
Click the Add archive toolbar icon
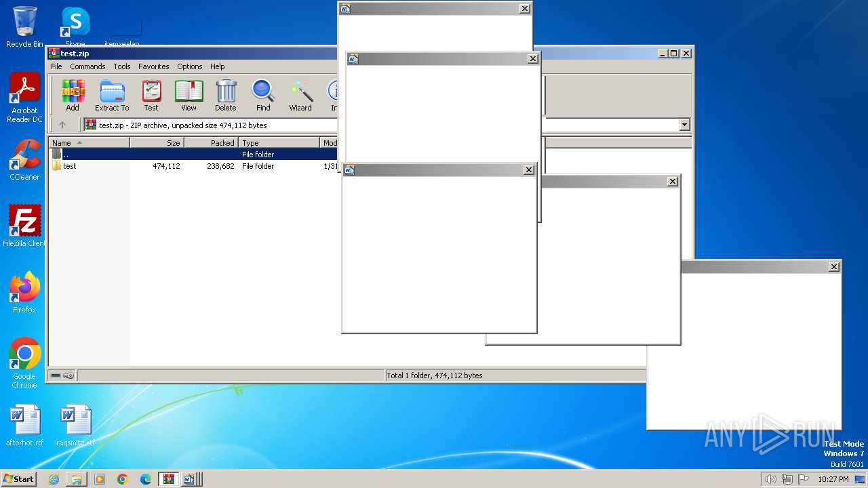pyautogui.click(x=73, y=95)
